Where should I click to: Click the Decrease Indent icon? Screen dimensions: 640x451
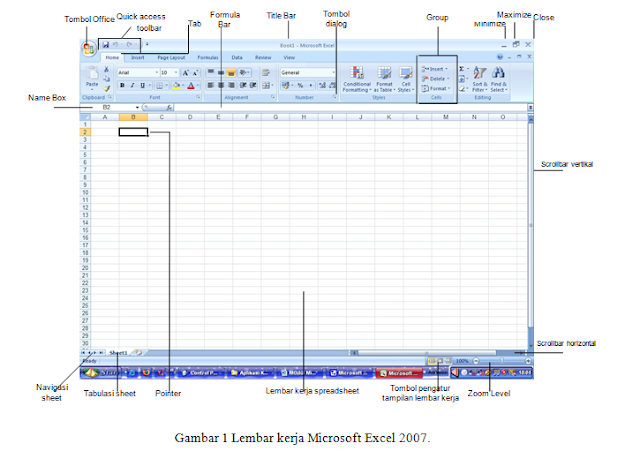[x=243, y=85]
